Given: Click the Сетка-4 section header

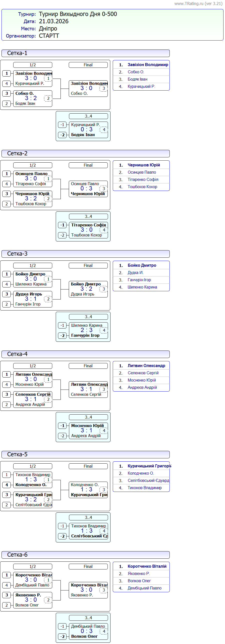Looking at the screenshot, I should tap(85, 354).
